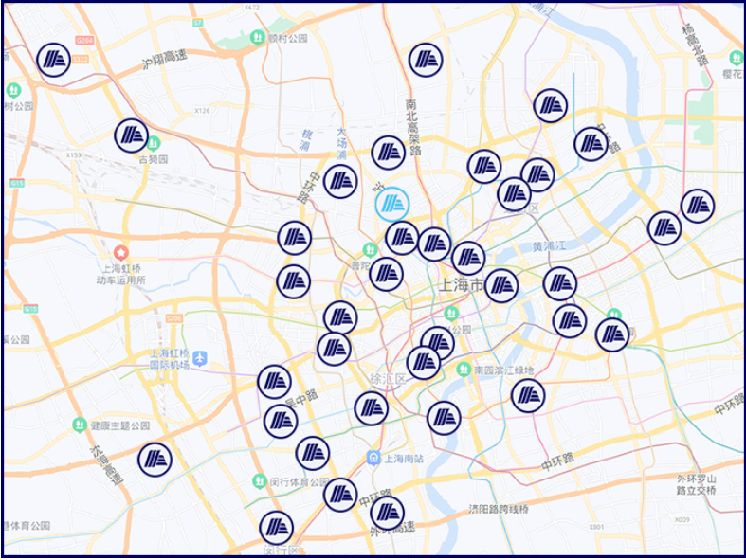
Task: Click the 济阳路跨线桥 label
Action: 499,509
